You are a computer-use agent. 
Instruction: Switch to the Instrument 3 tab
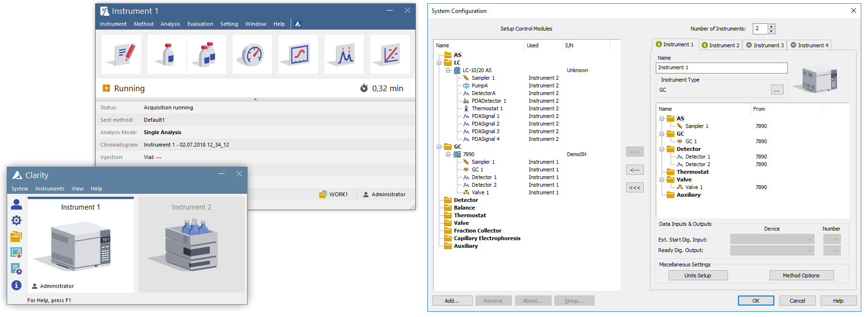tap(765, 45)
